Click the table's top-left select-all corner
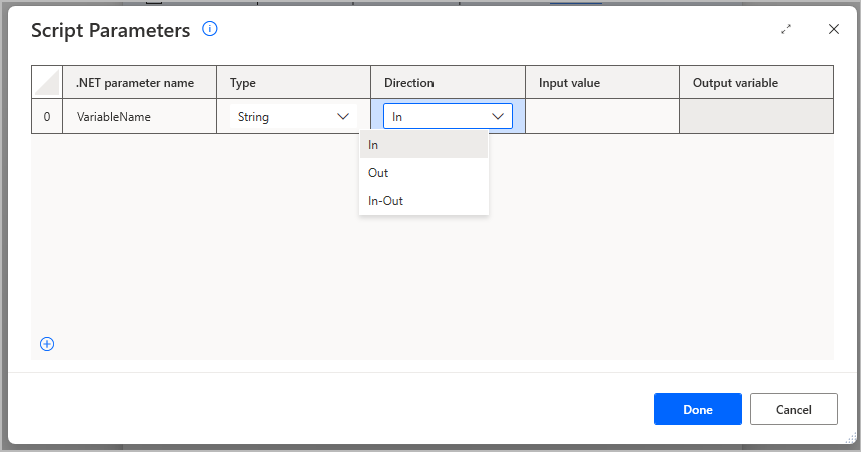862x452 pixels. coord(47,82)
